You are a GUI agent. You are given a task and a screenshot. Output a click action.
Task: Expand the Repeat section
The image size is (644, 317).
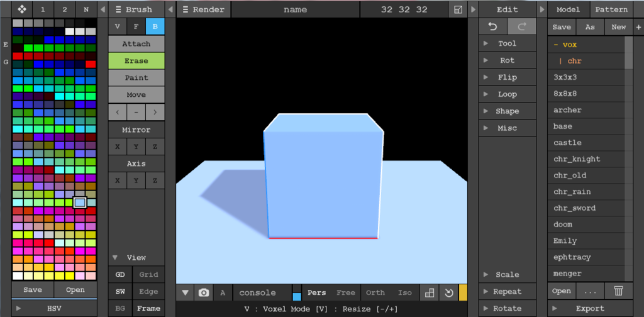pyautogui.click(x=508, y=292)
